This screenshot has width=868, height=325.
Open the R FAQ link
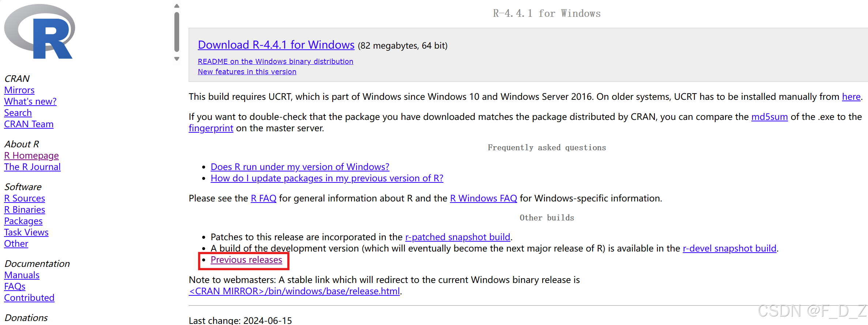[x=264, y=198]
